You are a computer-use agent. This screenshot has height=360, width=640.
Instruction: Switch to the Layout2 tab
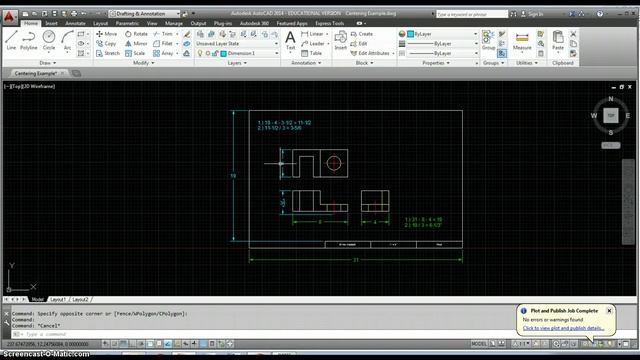pyautogui.click(x=80, y=299)
